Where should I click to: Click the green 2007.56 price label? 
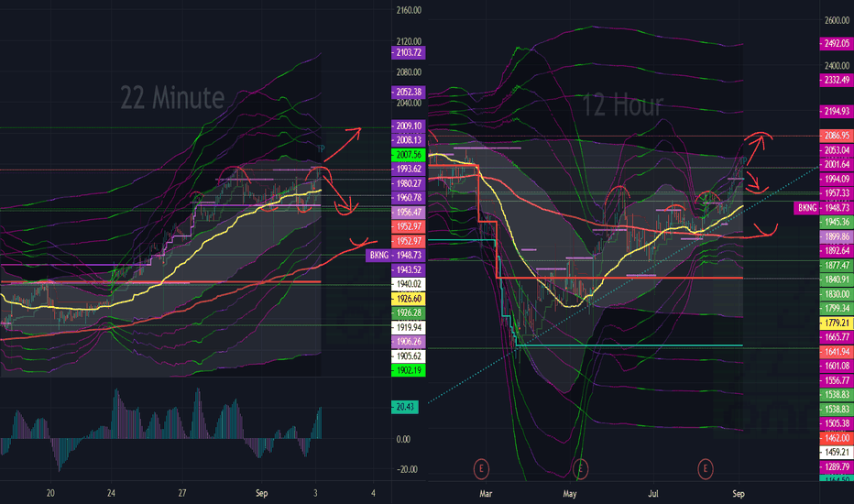(408, 155)
